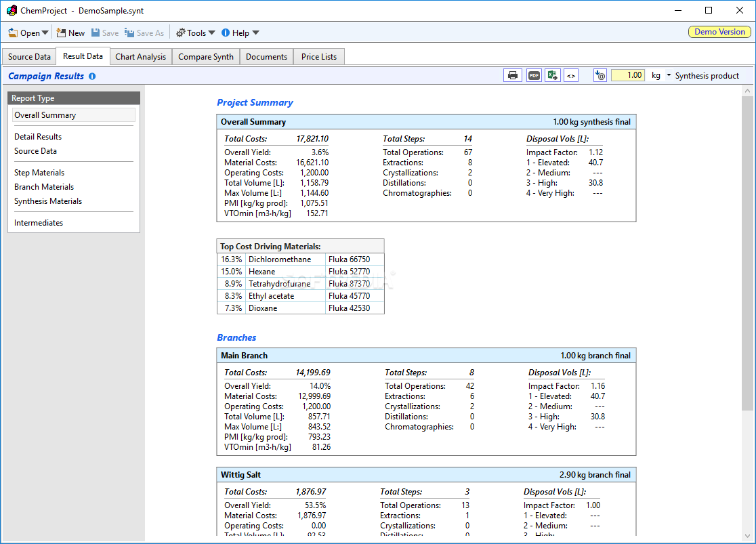
Task: Click the Top Cost Driving Materials header
Action: (x=300, y=246)
